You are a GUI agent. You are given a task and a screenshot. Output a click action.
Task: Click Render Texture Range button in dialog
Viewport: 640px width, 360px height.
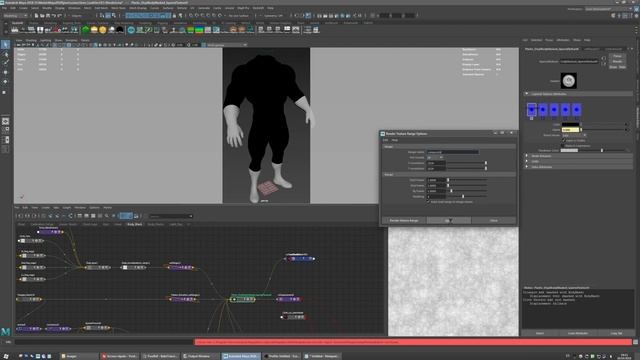[404, 220]
